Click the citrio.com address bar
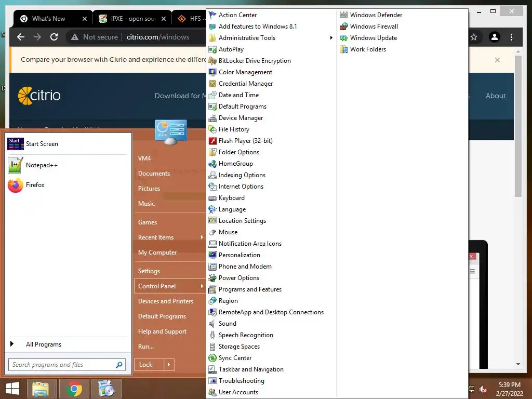Screen dimensions: 532x399 point(158,37)
